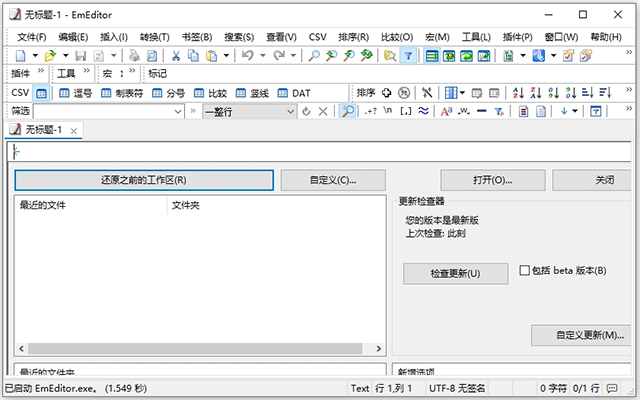Open the 编辑(E) menu
640x400 pixels.
(73, 37)
